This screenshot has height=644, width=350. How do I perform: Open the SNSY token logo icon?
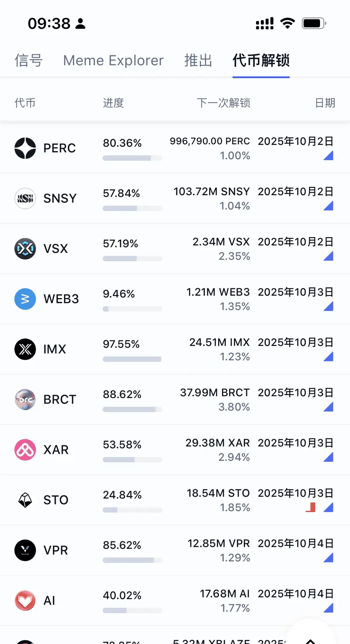(25, 198)
